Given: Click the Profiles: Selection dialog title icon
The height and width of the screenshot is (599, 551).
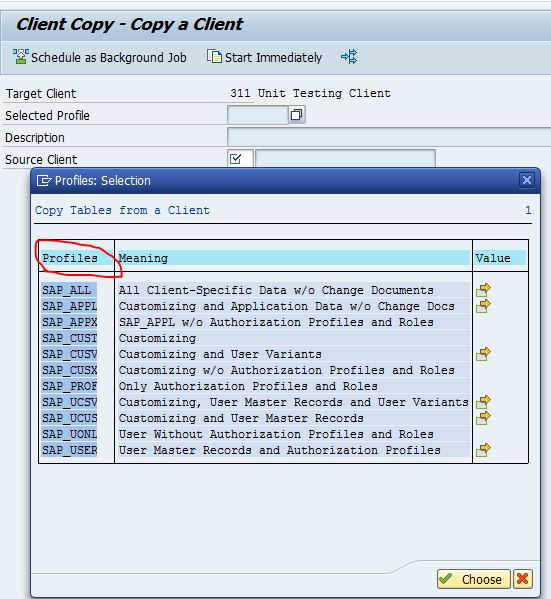Looking at the screenshot, I should (44, 180).
